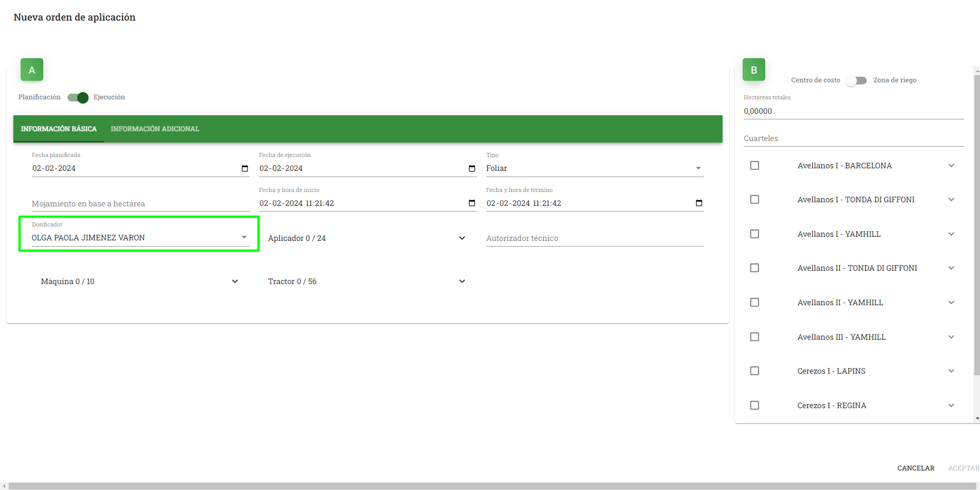Screen dimensions: 980x490
Task: Switch to INFORMACIÓN ADICIONAL tab
Action: pos(155,129)
